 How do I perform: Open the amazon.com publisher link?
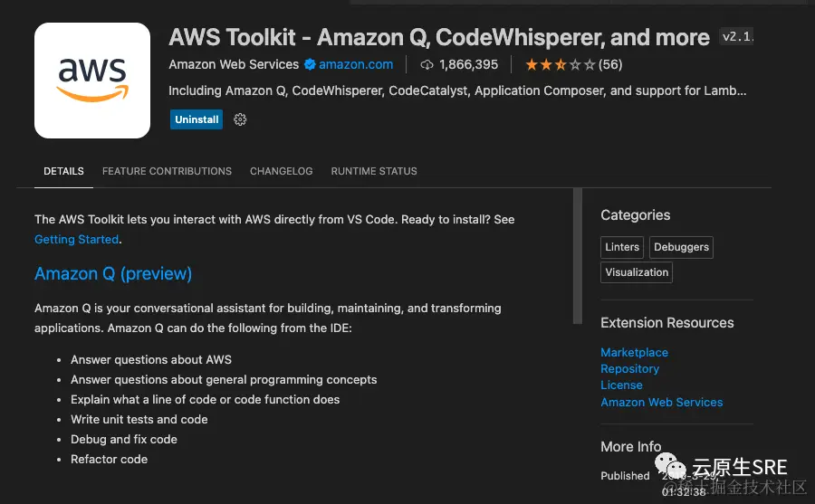pos(356,64)
